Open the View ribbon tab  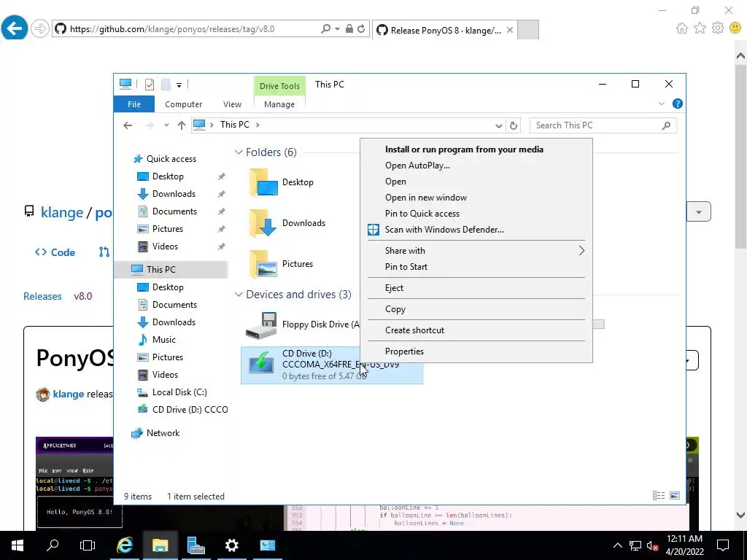coord(232,104)
